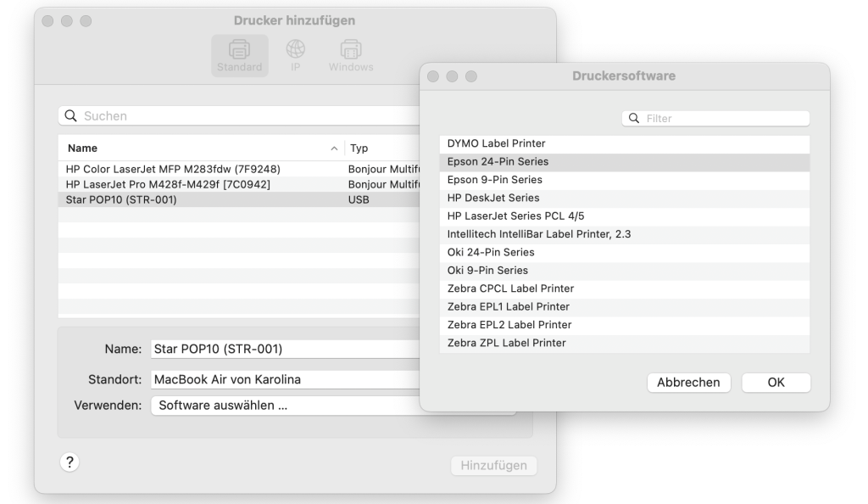
Task: Open the Verwenden software dropdown
Action: click(286, 406)
